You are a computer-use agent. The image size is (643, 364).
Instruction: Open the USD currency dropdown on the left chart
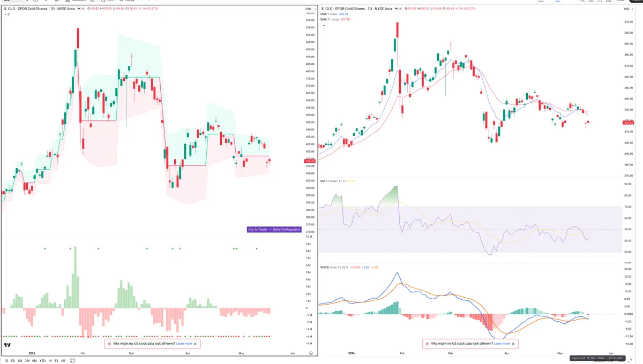point(310,9)
